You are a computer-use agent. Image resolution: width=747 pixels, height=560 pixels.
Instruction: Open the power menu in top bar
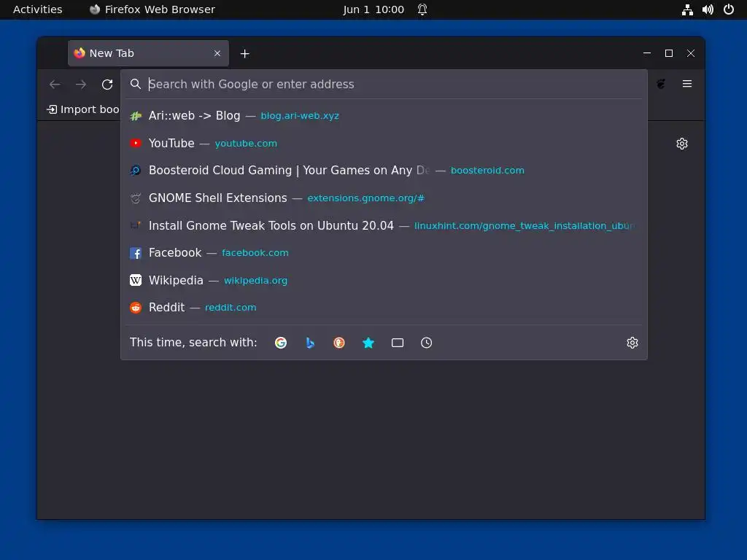[x=729, y=9]
